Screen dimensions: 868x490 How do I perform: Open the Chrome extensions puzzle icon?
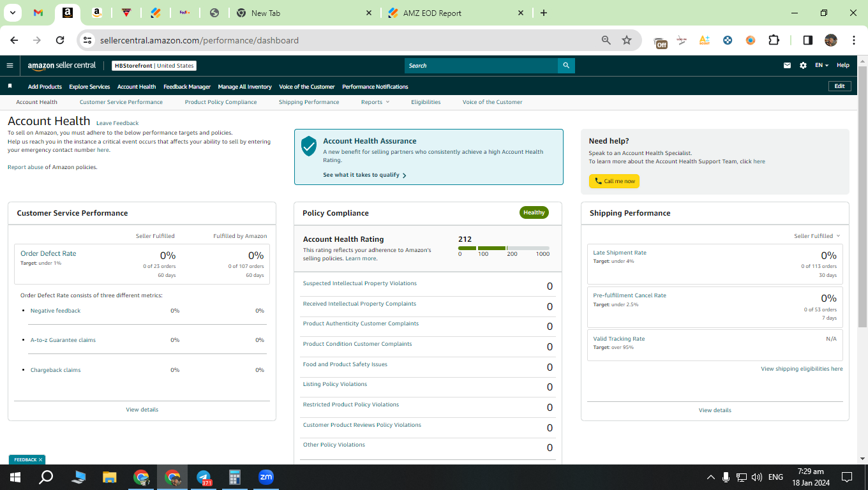click(774, 40)
